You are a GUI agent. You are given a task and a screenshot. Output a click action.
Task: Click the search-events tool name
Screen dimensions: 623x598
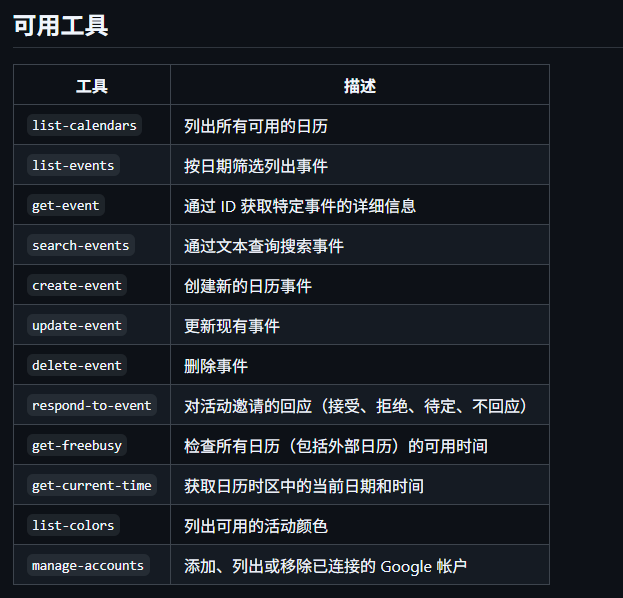pos(81,245)
